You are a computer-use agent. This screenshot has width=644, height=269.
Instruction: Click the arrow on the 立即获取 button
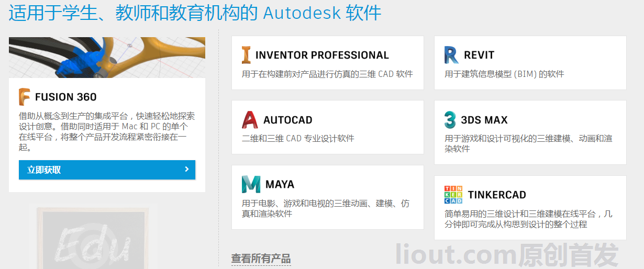[x=187, y=169]
